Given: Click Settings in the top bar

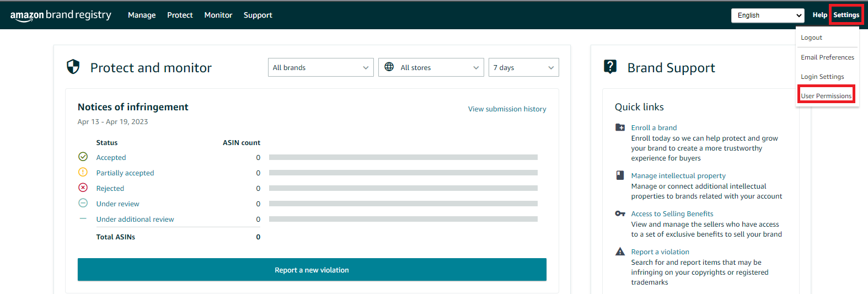Looking at the screenshot, I should coord(846,15).
